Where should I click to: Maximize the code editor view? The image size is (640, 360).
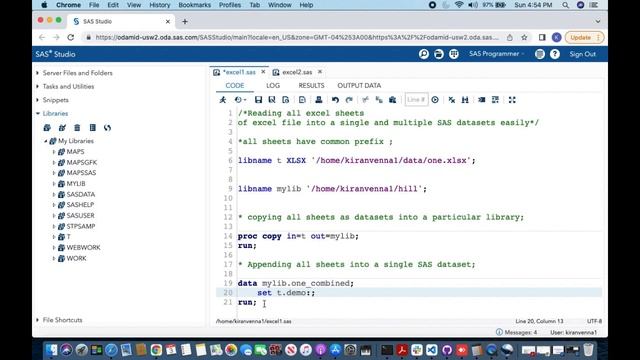[512, 100]
